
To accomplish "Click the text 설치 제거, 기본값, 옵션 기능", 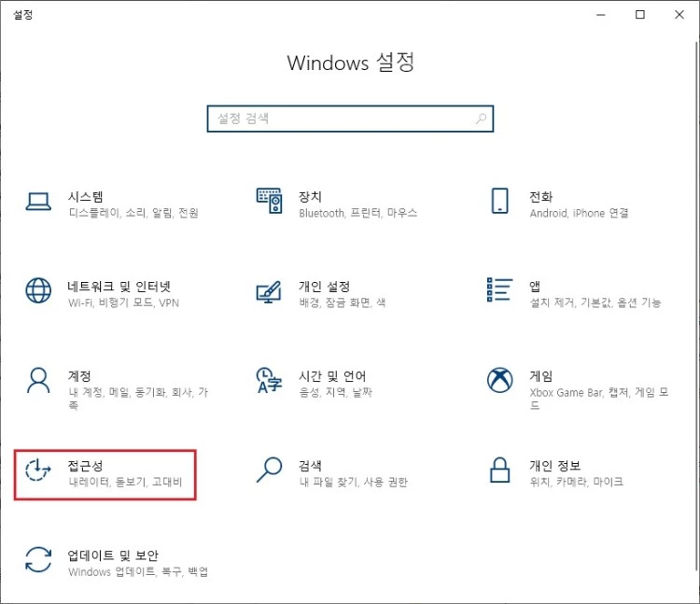I will coord(595,302).
